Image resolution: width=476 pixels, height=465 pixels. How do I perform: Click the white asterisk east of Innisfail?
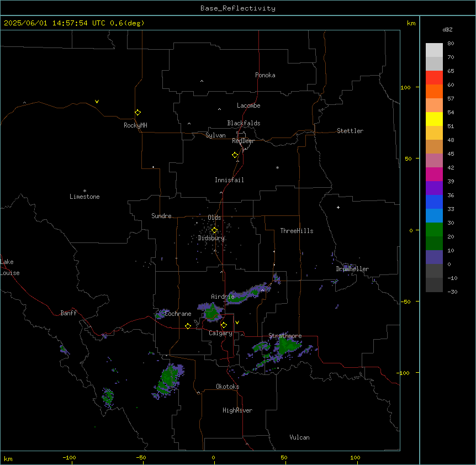click(277, 167)
